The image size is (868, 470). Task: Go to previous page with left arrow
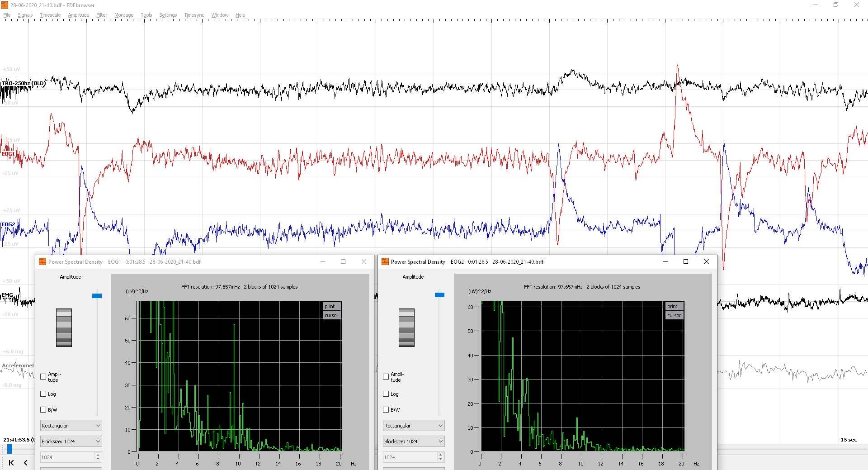[x=26, y=463]
